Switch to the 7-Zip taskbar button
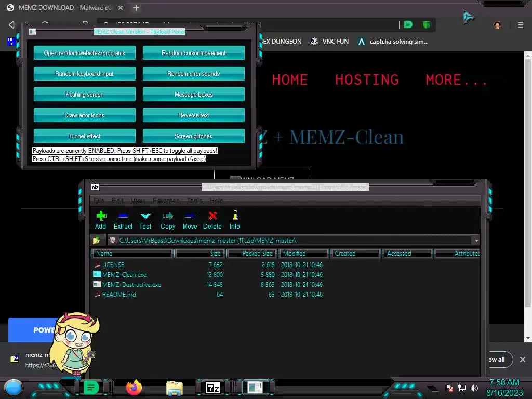Screen dimensions: 532x399 (x=213, y=388)
